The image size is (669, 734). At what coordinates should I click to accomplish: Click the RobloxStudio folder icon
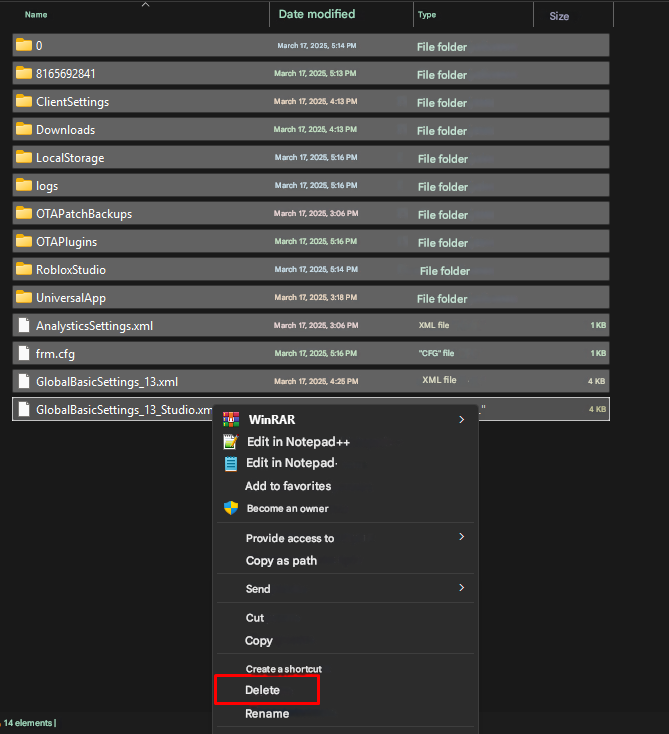click(x=24, y=270)
